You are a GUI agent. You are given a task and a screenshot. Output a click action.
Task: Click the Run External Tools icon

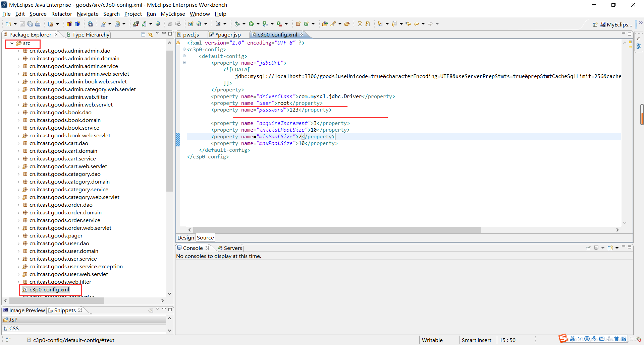pyautogui.click(x=279, y=24)
